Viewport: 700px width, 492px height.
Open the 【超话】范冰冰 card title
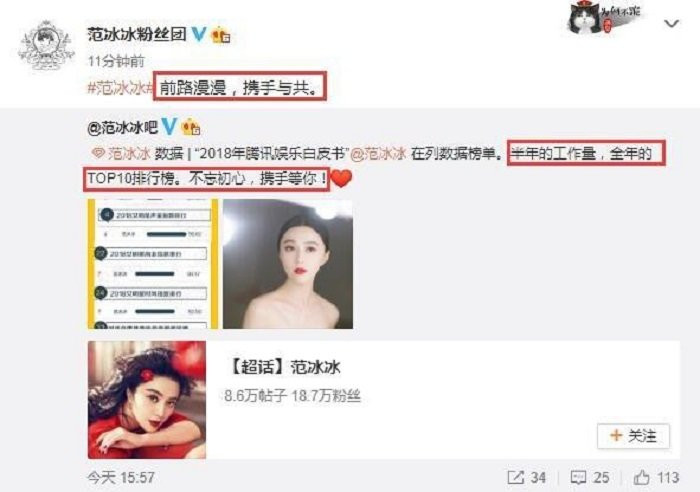click(284, 367)
